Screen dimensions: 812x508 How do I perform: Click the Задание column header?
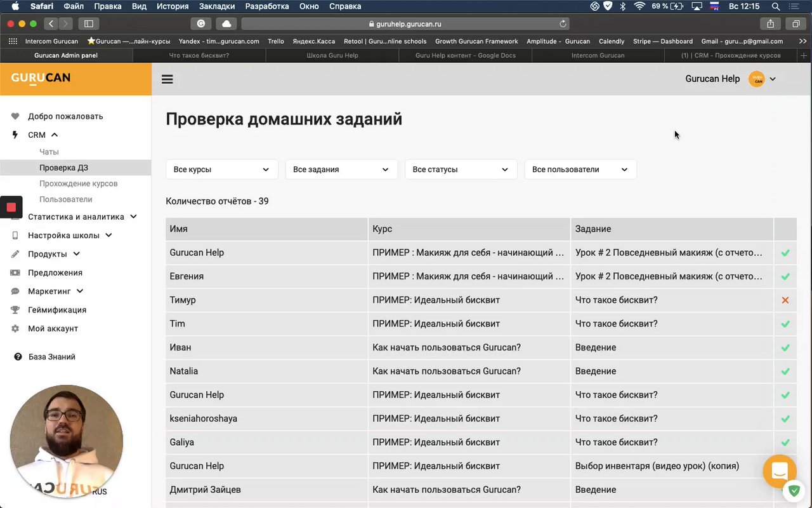tap(672, 229)
